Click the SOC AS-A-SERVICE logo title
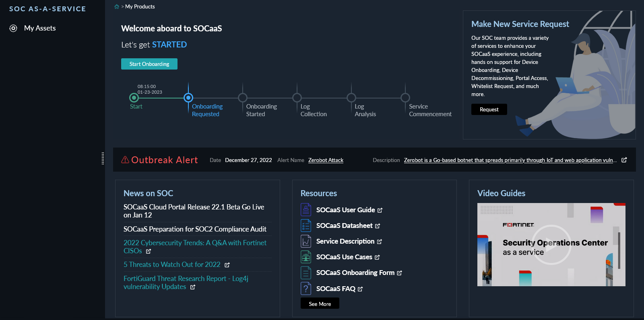Screen dimensions: 644x320 pos(47,9)
